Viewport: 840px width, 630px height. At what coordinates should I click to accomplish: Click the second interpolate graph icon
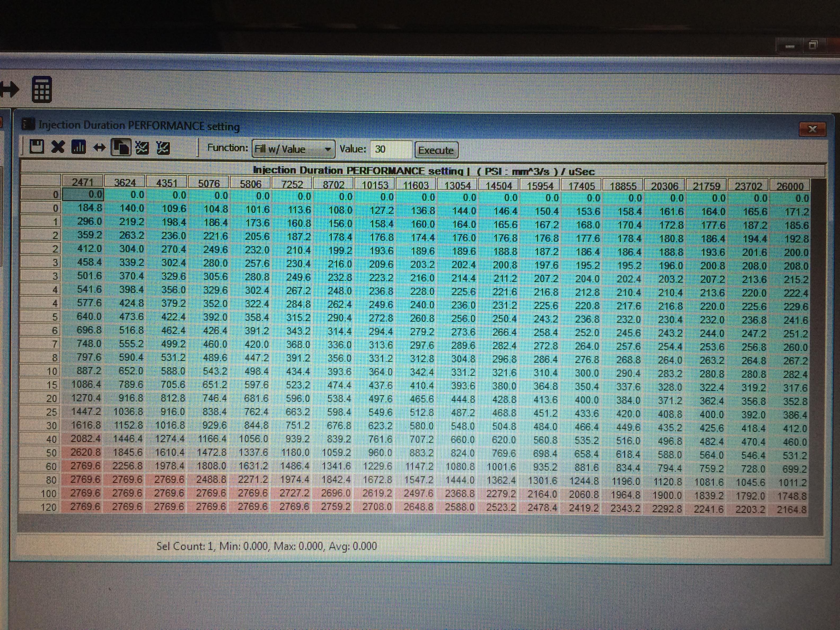coord(163,148)
